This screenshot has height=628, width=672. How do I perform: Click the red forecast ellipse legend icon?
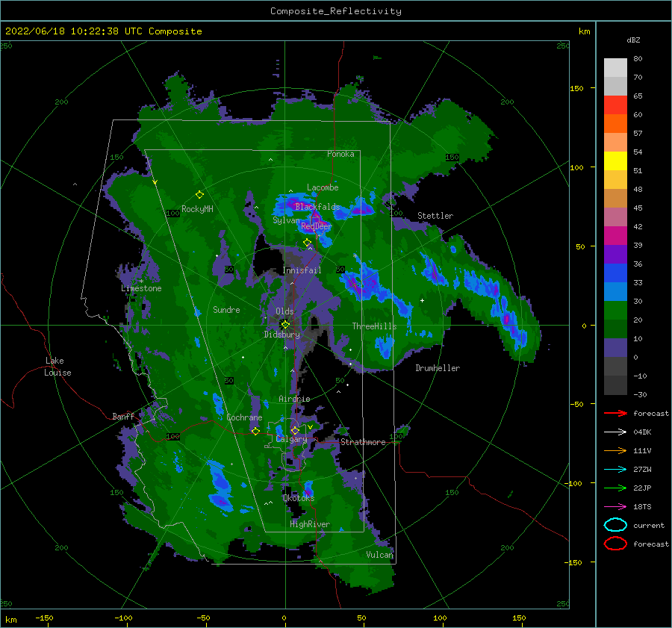[615, 544]
